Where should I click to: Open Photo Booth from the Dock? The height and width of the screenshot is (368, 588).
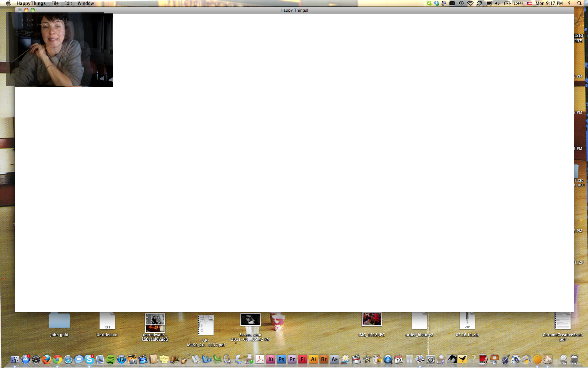484,359
